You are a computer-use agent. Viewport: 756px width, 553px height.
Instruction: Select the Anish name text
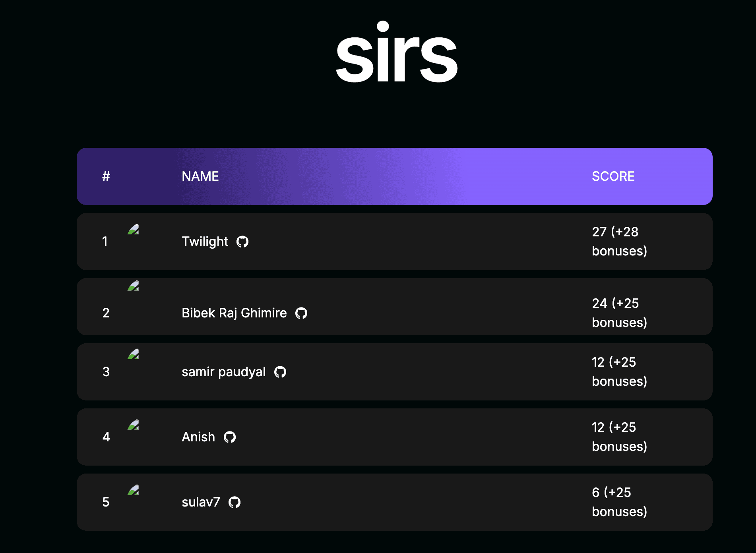click(198, 437)
